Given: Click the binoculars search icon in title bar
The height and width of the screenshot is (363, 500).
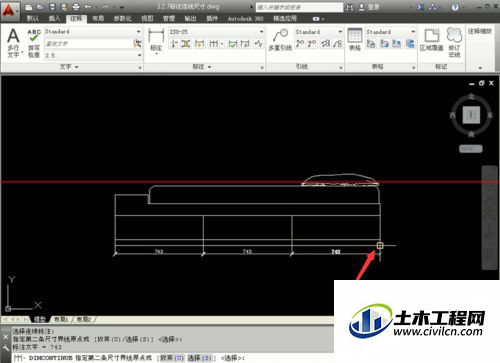Looking at the screenshot, I should 350,7.
